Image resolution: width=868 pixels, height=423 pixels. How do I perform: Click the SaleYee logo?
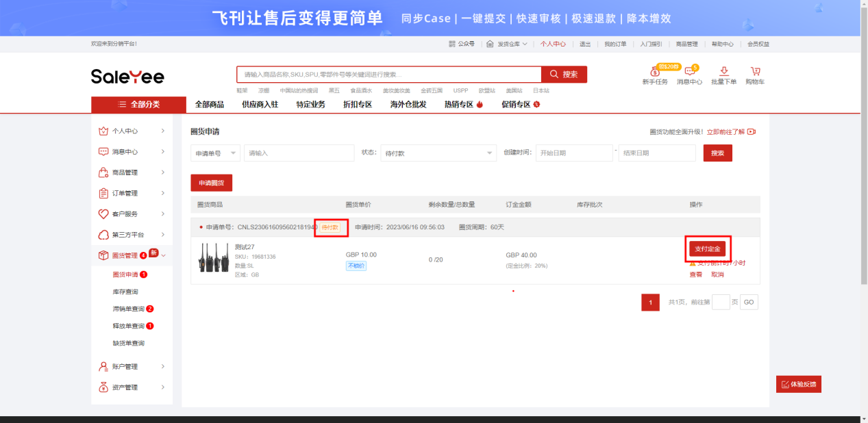click(x=127, y=76)
